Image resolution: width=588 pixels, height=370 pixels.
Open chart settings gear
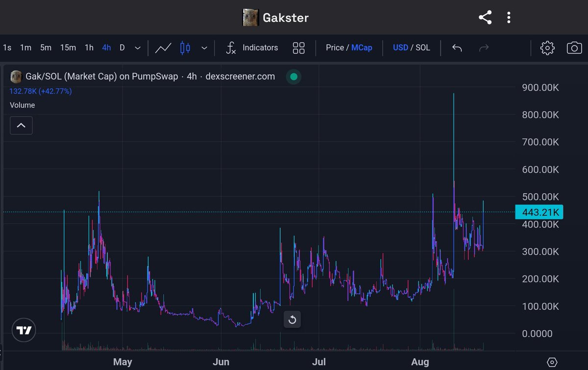tap(547, 48)
